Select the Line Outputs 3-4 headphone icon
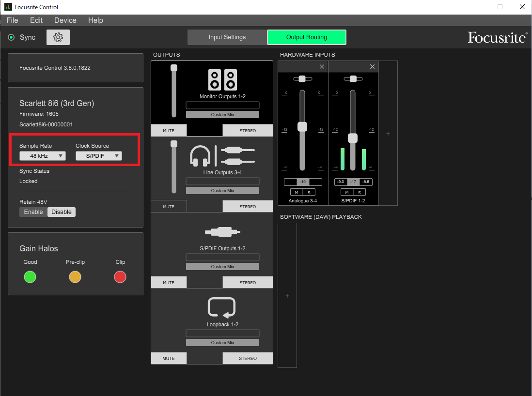This screenshot has height=396, width=532. 200,156
